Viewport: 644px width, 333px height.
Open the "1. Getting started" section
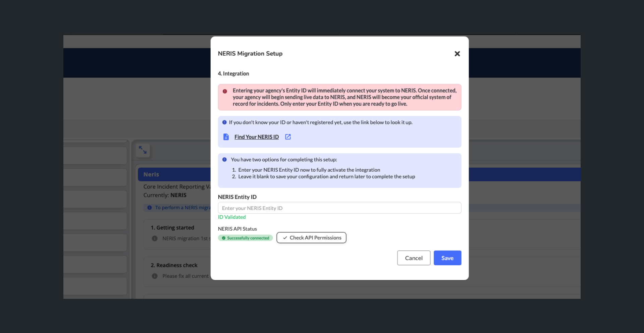[x=172, y=228]
